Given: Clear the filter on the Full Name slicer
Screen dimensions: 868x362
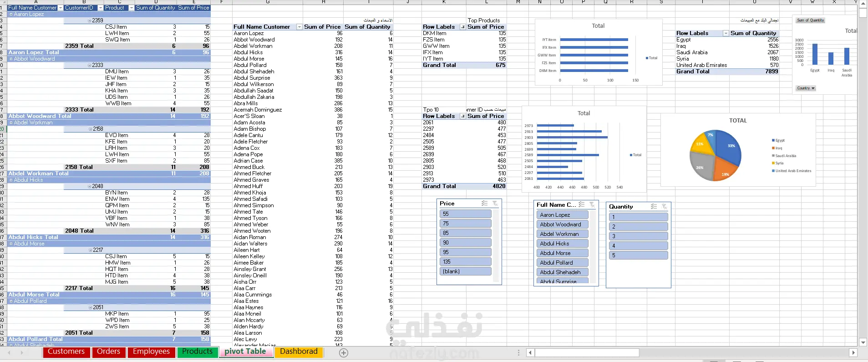Looking at the screenshot, I should (x=592, y=205).
